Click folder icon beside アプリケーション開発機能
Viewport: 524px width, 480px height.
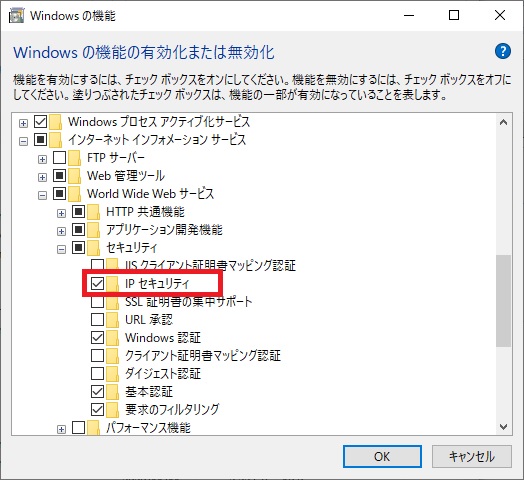click(x=94, y=230)
